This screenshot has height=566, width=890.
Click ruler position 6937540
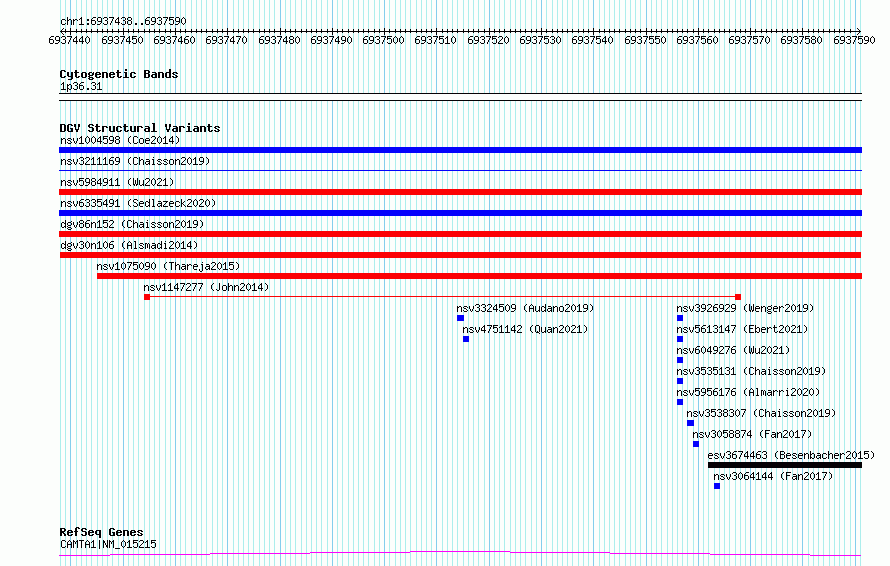pos(592,40)
